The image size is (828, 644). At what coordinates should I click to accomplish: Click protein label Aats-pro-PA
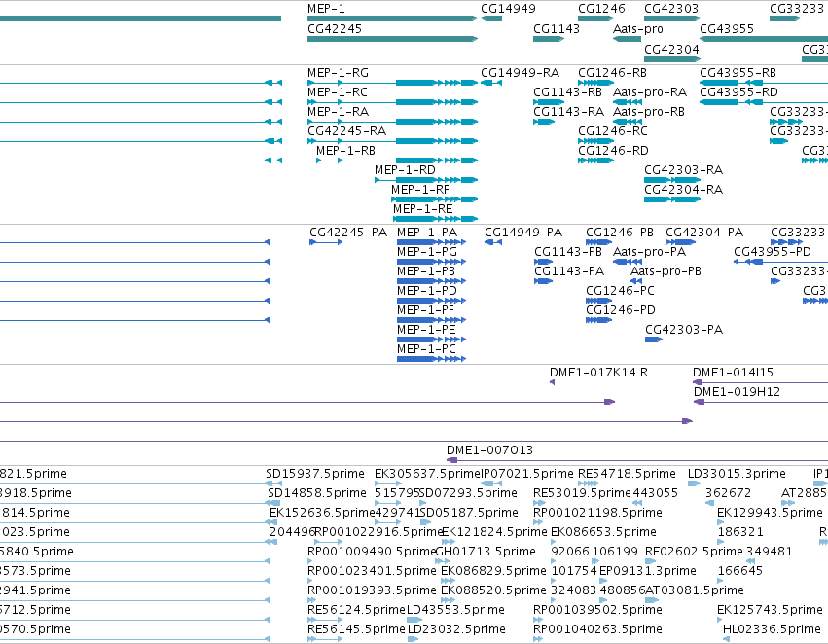pyautogui.click(x=650, y=252)
